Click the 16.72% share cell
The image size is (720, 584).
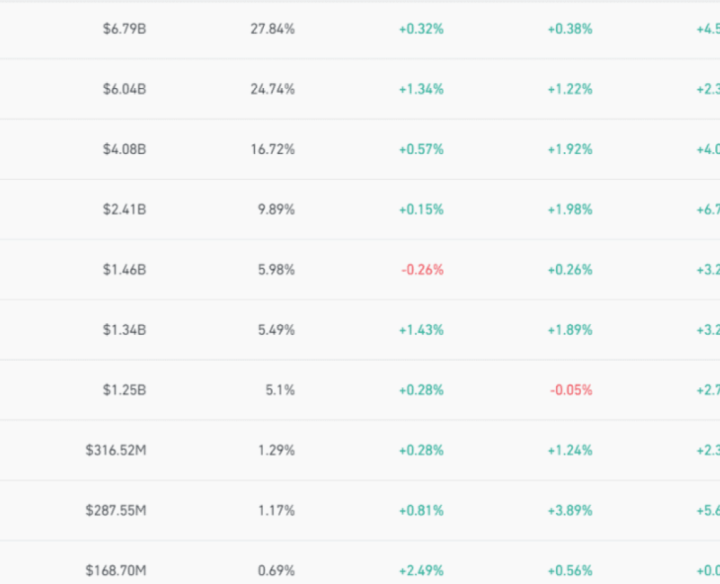click(272, 149)
